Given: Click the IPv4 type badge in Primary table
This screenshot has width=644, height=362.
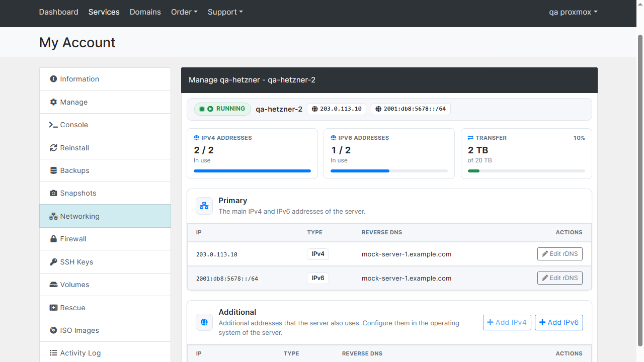Looking at the screenshot, I should [x=318, y=254].
